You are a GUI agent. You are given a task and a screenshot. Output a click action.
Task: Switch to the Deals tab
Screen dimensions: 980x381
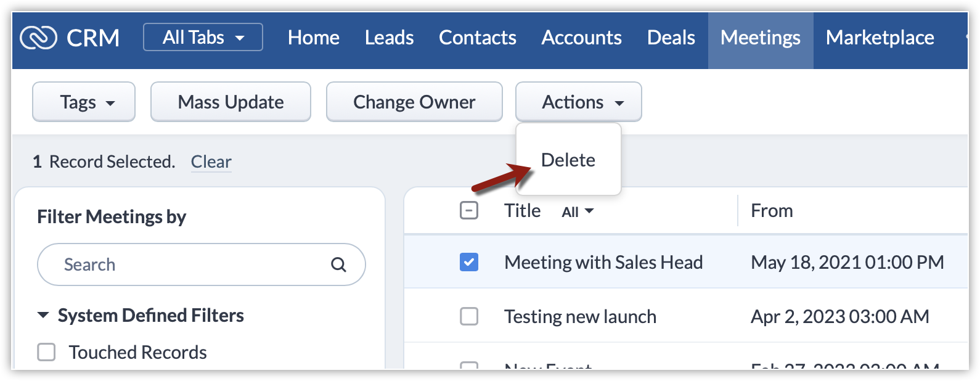(x=671, y=38)
